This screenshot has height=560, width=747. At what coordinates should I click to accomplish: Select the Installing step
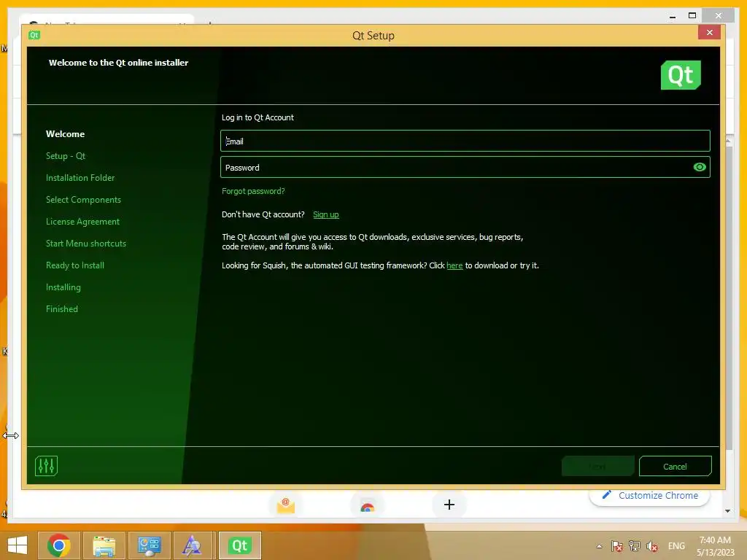63,287
